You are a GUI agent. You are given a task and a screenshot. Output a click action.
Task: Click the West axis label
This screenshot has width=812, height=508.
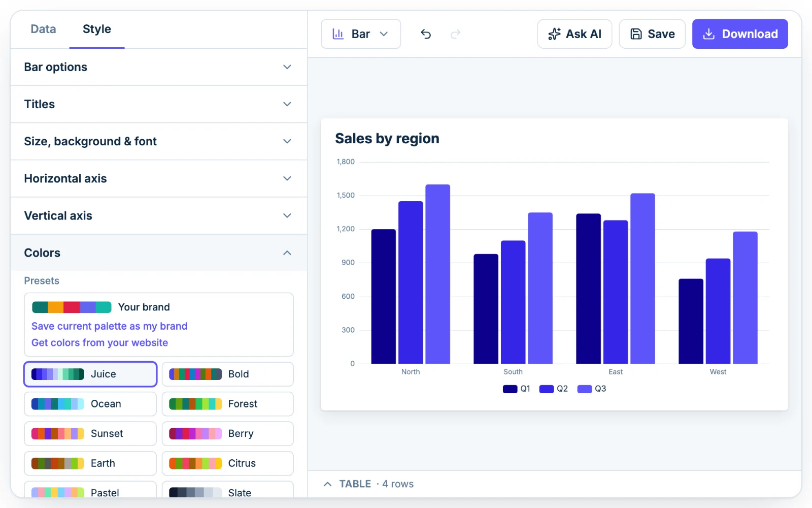[718, 372]
